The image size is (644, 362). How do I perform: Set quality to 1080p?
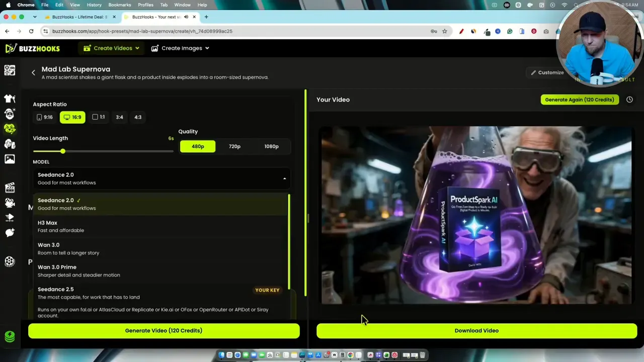271,146
